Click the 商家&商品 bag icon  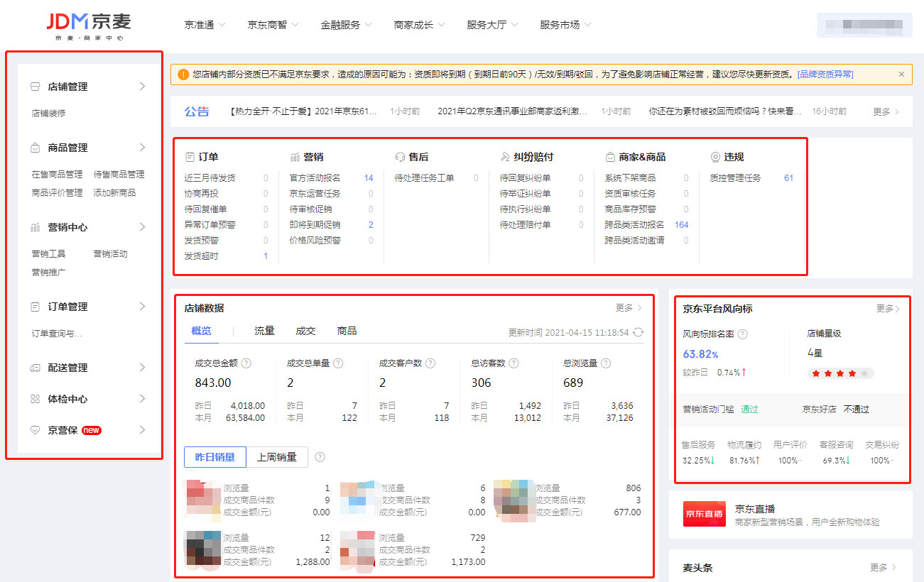(610, 157)
